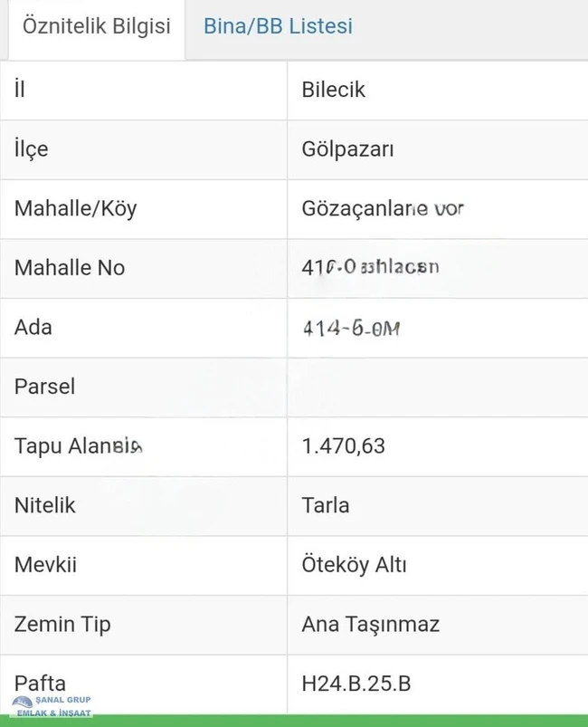Select the Gözaçanlar neighborhood value
Image resolution: width=588 pixels, height=727 pixels.
coord(382,208)
